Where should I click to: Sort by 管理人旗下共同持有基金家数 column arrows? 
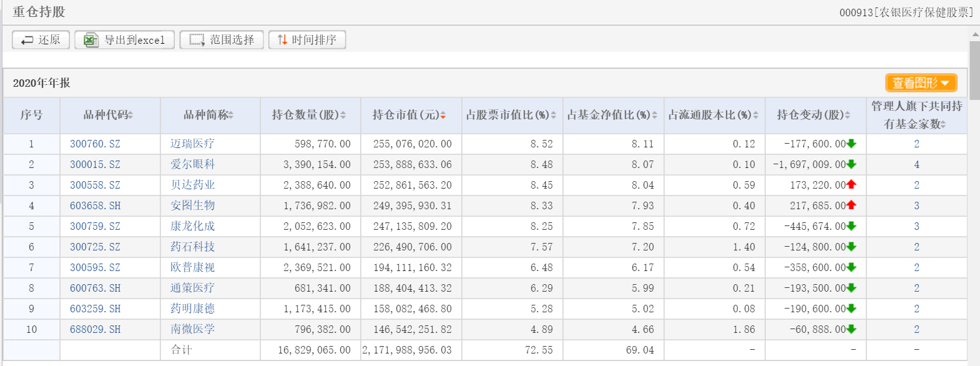[943, 125]
